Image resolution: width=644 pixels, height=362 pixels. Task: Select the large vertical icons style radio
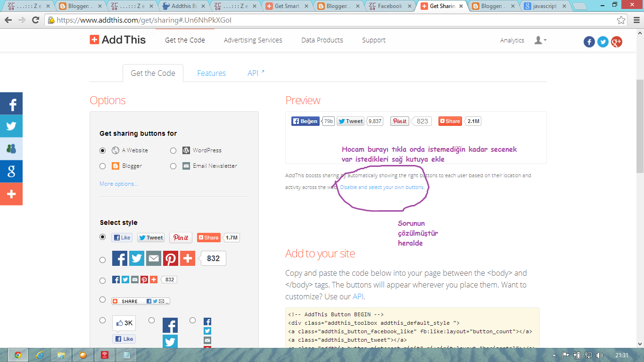pyautogui.click(x=151, y=320)
